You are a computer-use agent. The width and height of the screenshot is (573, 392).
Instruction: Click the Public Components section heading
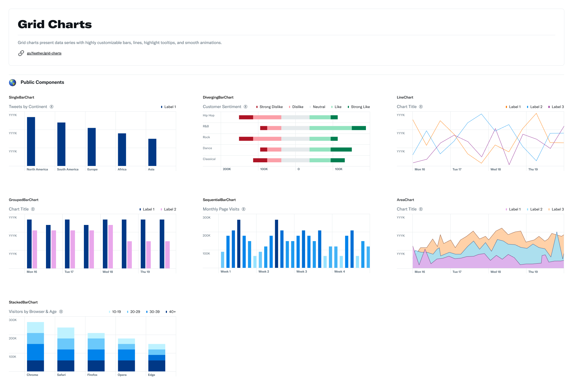pos(42,82)
